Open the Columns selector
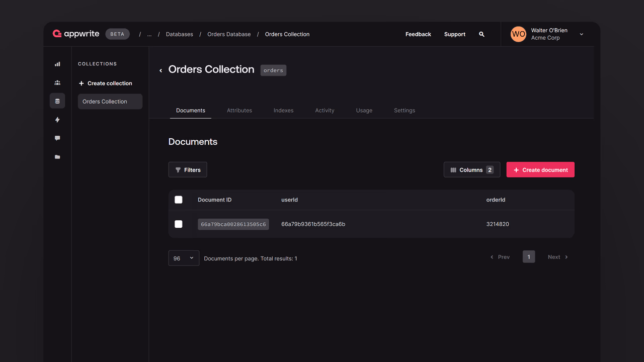 pyautogui.click(x=472, y=170)
